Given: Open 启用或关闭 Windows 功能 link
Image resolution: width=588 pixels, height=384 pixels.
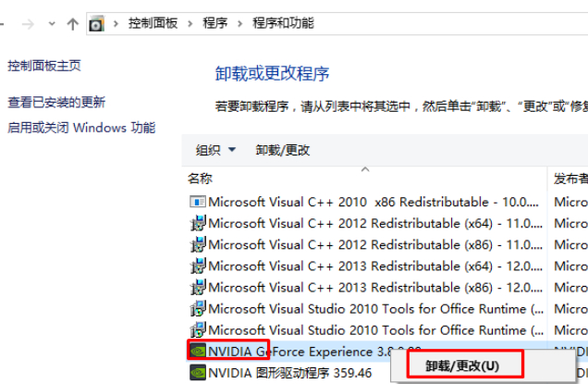Looking at the screenshot, I should (81, 128).
